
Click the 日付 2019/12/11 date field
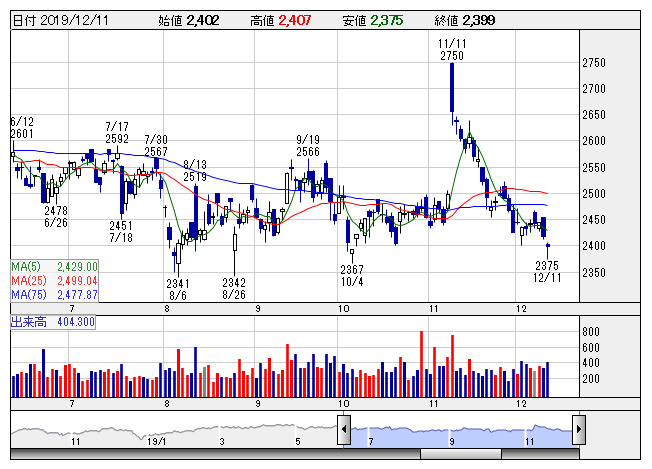tap(61, 20)
